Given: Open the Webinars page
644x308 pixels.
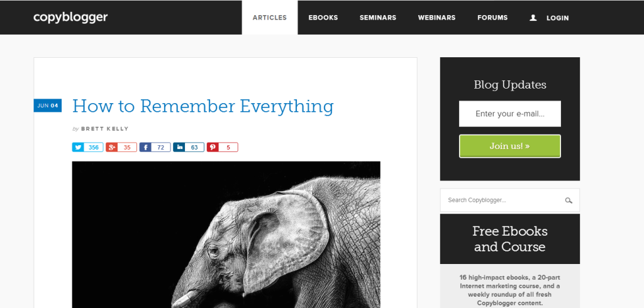Looking at the screenshot, I should 436,18.
